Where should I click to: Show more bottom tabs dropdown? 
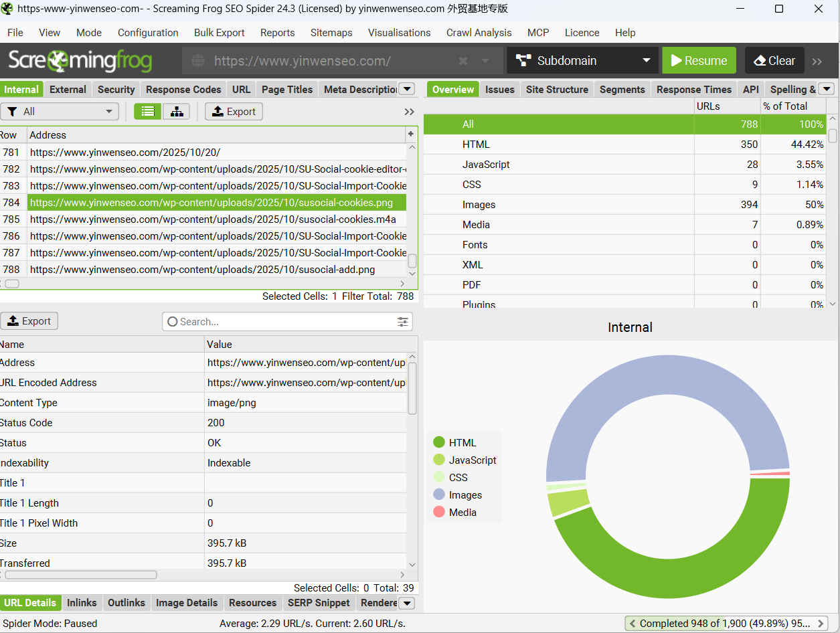pos(406,603)
